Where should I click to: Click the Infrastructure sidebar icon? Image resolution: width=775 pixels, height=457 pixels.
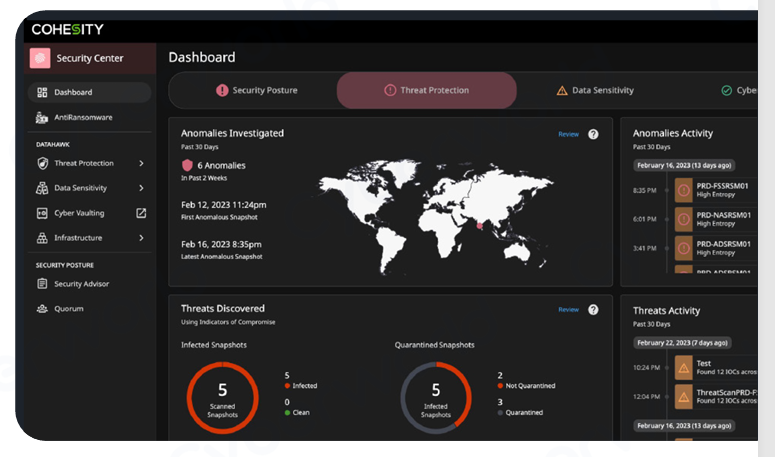42,238
